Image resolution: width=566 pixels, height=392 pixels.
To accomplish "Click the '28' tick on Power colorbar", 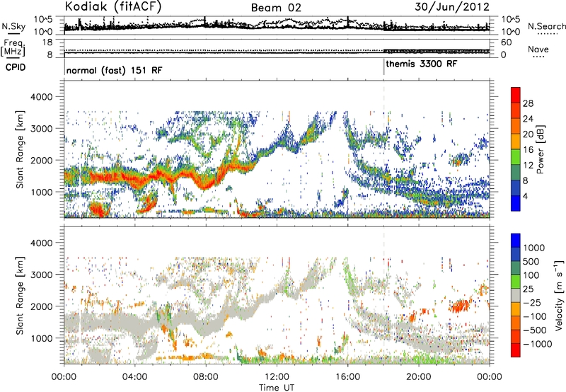I will click(528, 103).
